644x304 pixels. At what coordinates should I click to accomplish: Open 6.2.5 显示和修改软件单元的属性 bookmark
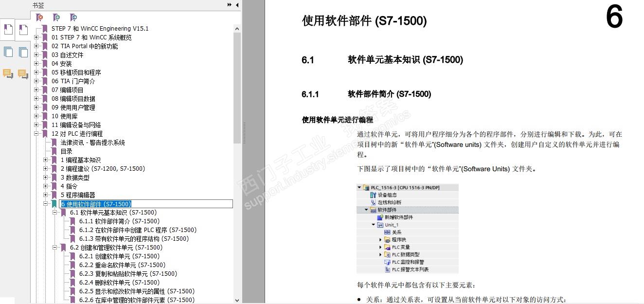tap(137, 291)
